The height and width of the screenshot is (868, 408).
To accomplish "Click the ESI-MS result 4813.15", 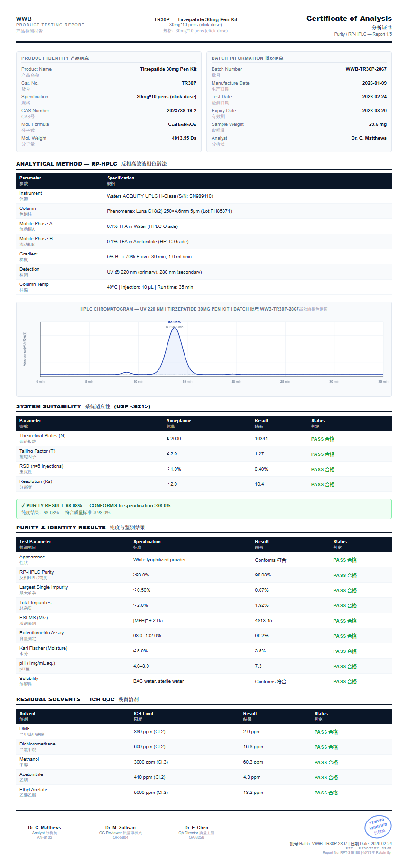I will tap(263, 621).
